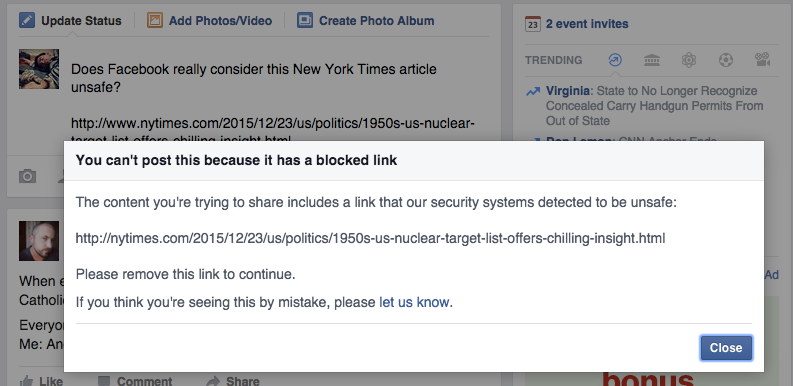Select the sports trending soccer ball icon

coord(726,60)
